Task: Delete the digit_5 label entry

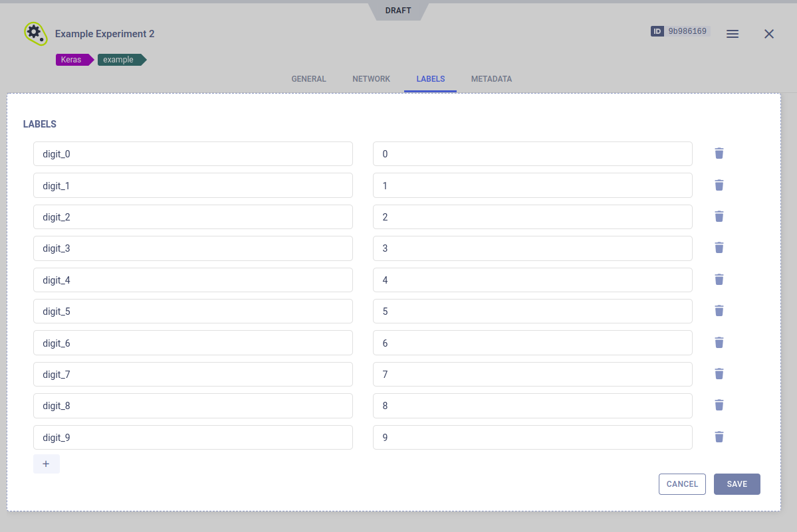Action: (x=719, y=311)
